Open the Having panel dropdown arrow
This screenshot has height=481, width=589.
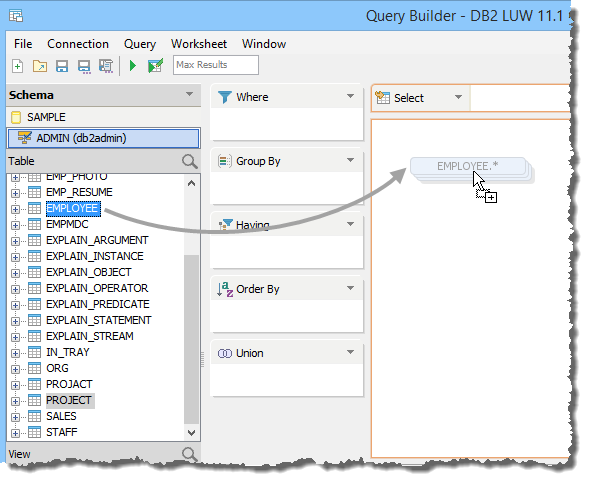click(x=350, y=224)
